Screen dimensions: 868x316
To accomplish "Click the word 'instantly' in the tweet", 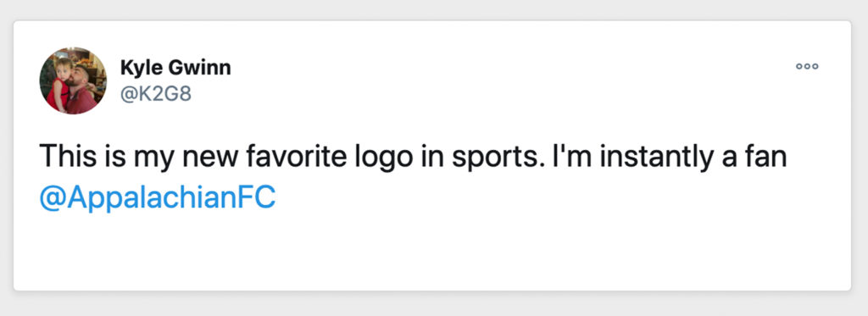I will point(654,158).
